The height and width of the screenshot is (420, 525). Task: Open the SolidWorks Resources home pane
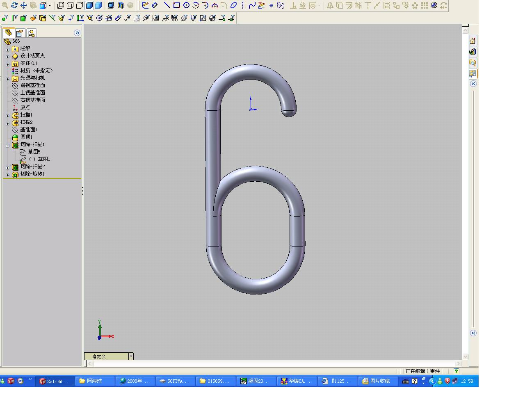(x=472, y=41)
